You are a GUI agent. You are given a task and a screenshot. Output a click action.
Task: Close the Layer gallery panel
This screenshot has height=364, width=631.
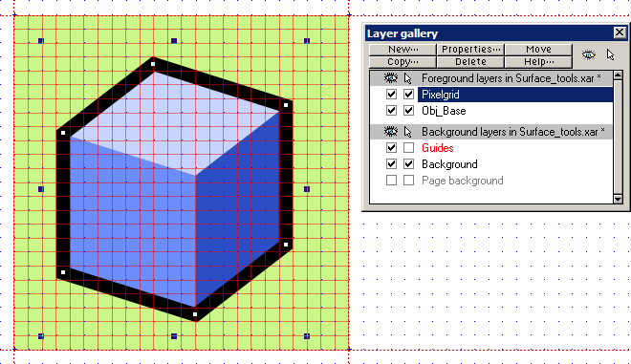pyautogui.click(x=620, y=32)
